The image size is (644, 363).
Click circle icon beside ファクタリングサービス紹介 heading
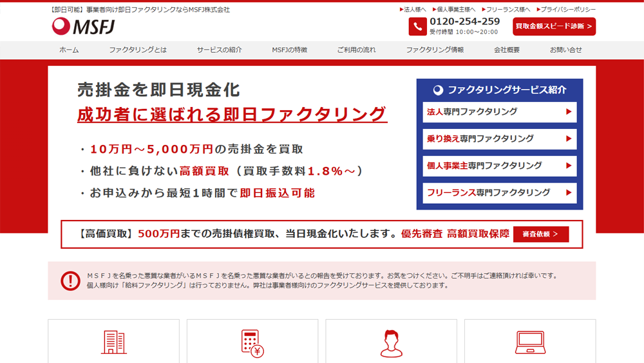coord(438,90)
